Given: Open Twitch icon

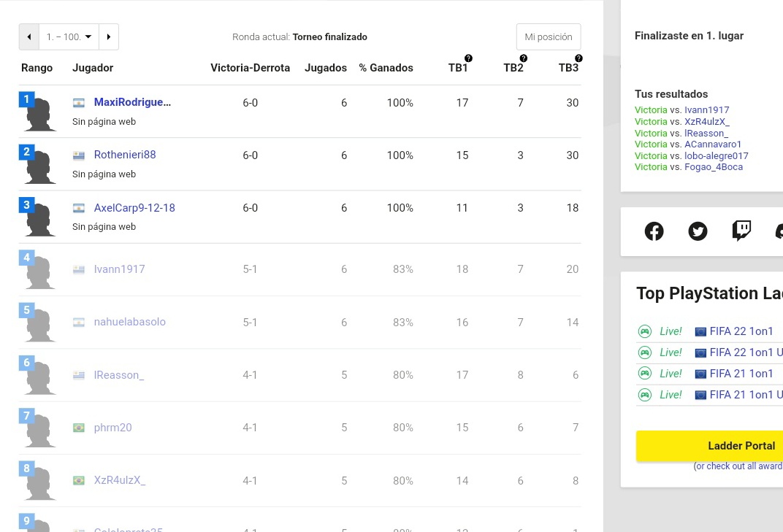Looking at the screenshot, I should tap(741, 231).
